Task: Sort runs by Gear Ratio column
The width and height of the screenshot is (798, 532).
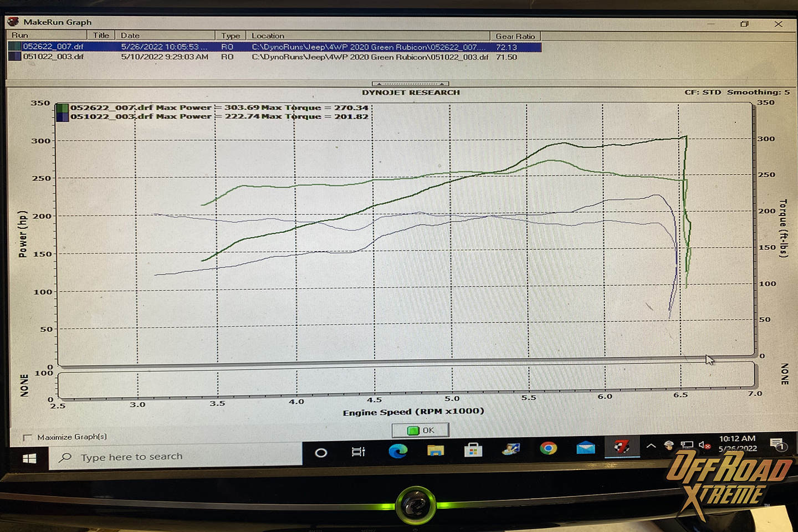Action: (x=515, y=36)
